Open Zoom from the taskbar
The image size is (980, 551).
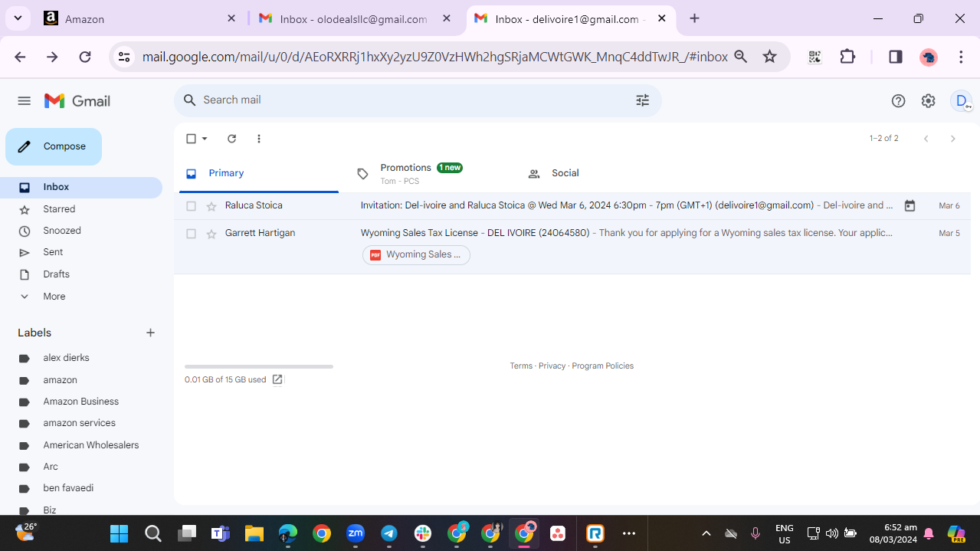(356, 533)
